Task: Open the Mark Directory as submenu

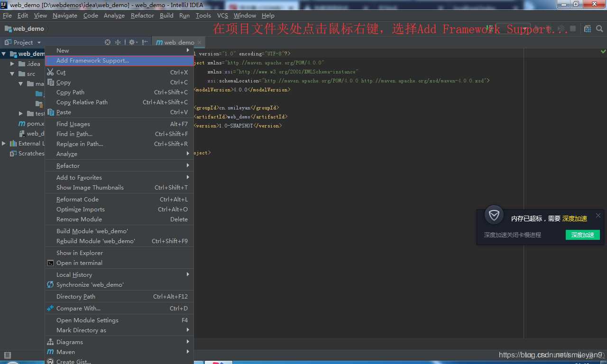Action: (x=119, y=330)
